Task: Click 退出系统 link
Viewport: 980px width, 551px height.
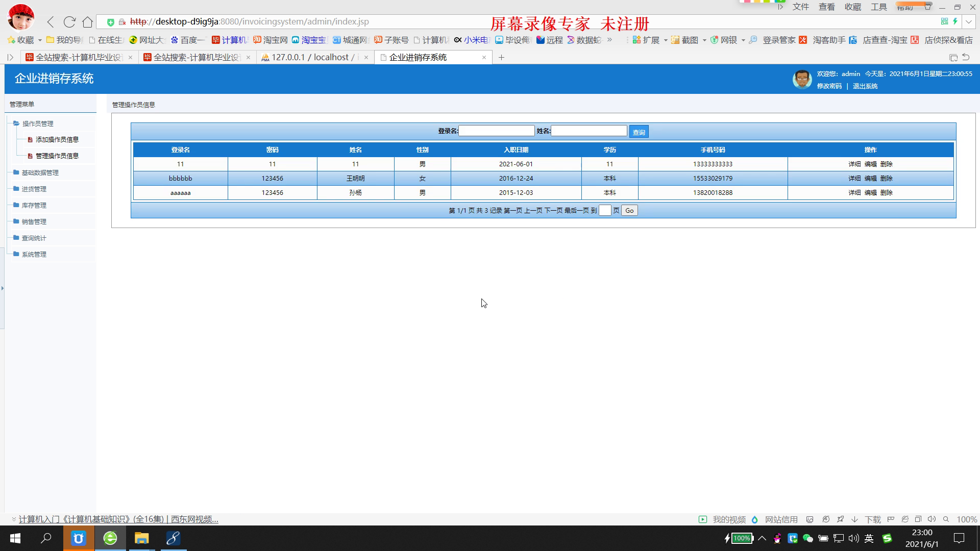Action: (865, 86)
